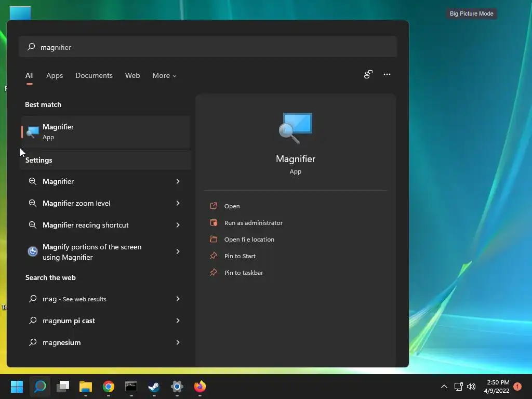Launch Firefox from the taskbar
This screenshot has height=399, width=532.
tap(200, 387)
